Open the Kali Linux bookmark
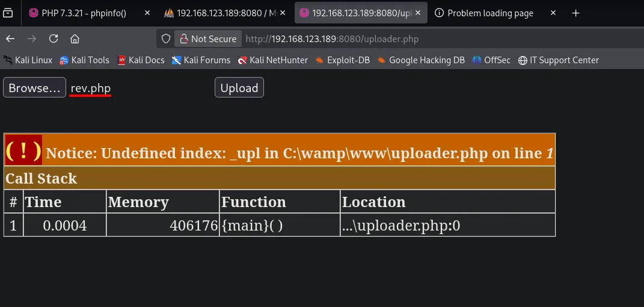This screenshot has height=307, width=644. tap(28, 60)
